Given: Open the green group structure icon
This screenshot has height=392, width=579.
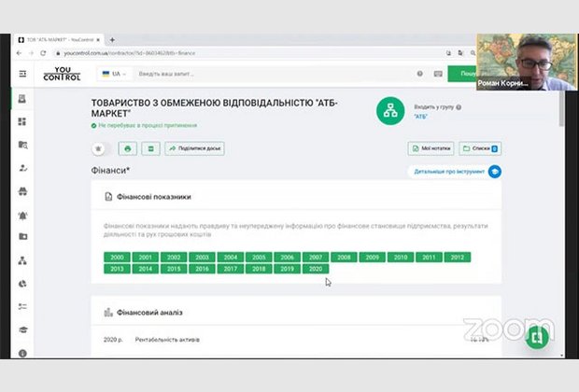Looking at the screenshot, I should [390, 112].
